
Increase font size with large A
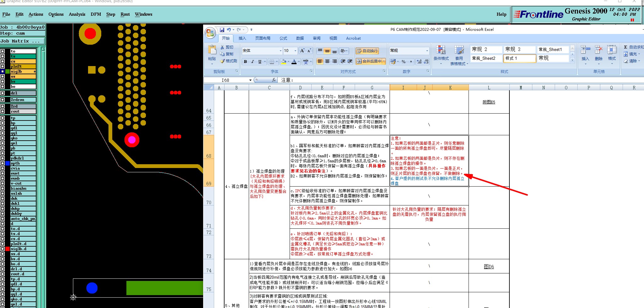pos(302,51)
